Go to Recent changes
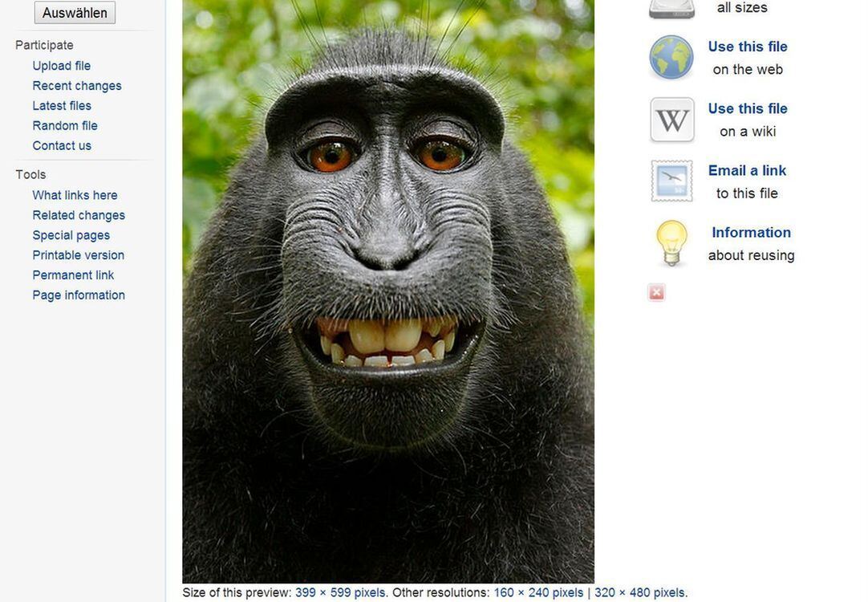This screenshot has height=602, width=868. 77,86
